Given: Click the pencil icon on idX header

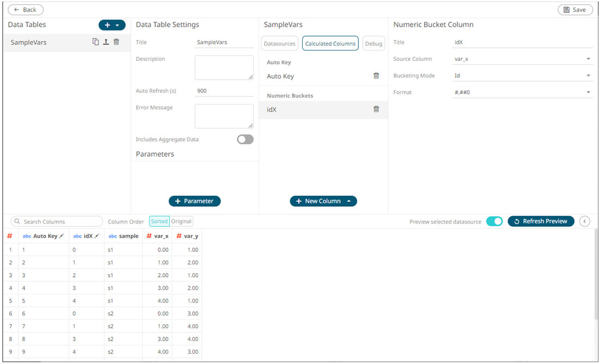Looking at the screenshot, I should (x=97, y=236).
